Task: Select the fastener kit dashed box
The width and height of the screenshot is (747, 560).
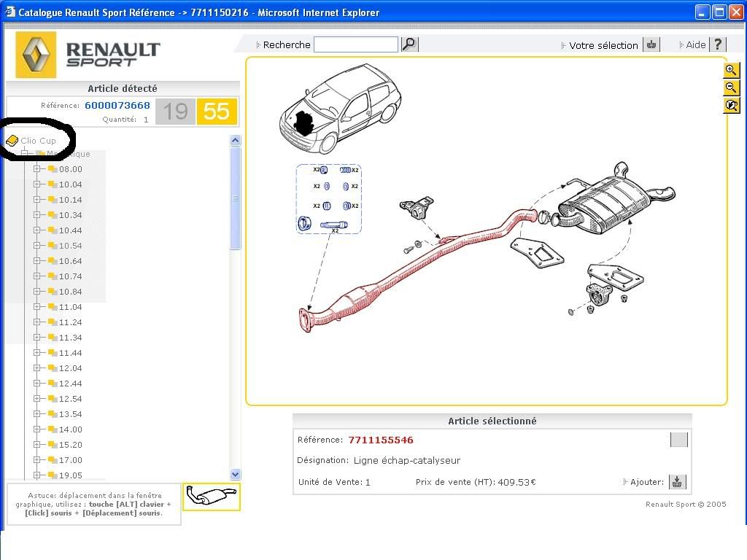Action: (329, 198)
